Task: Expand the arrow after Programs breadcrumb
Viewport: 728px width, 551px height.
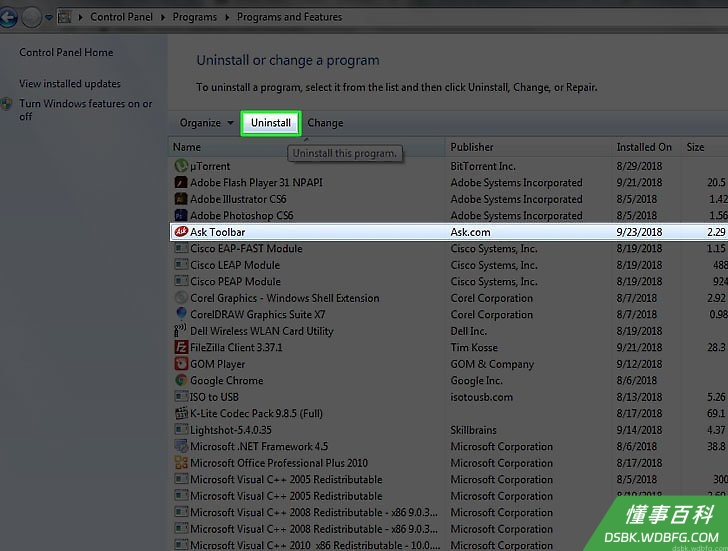Action: (227, 17)
